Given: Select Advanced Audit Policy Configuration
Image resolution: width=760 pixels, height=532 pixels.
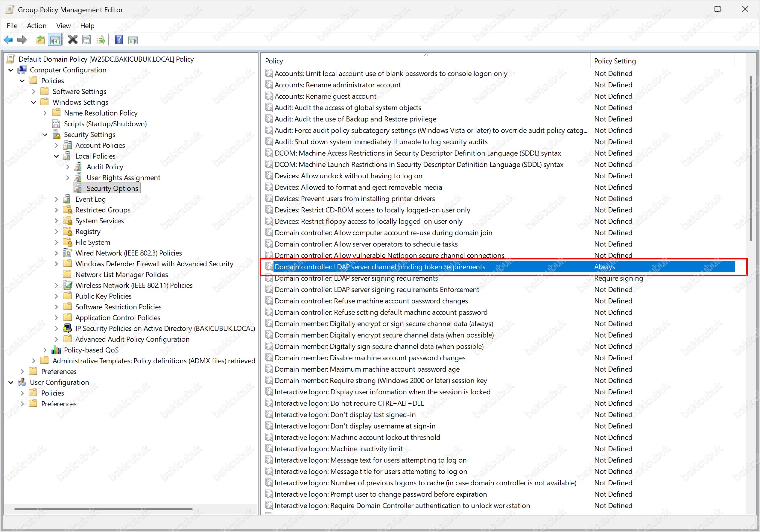Looking at the screenshot, I should [133, 339].
